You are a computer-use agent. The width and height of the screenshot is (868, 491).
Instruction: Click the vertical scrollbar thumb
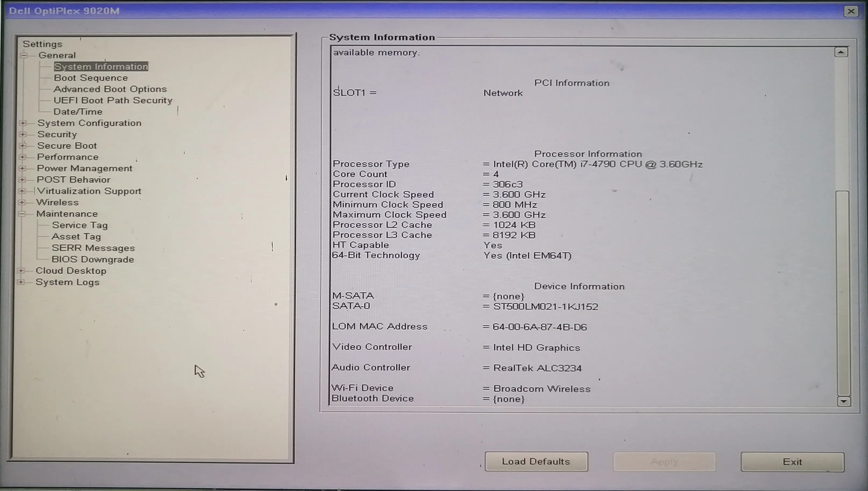[843, 293]
